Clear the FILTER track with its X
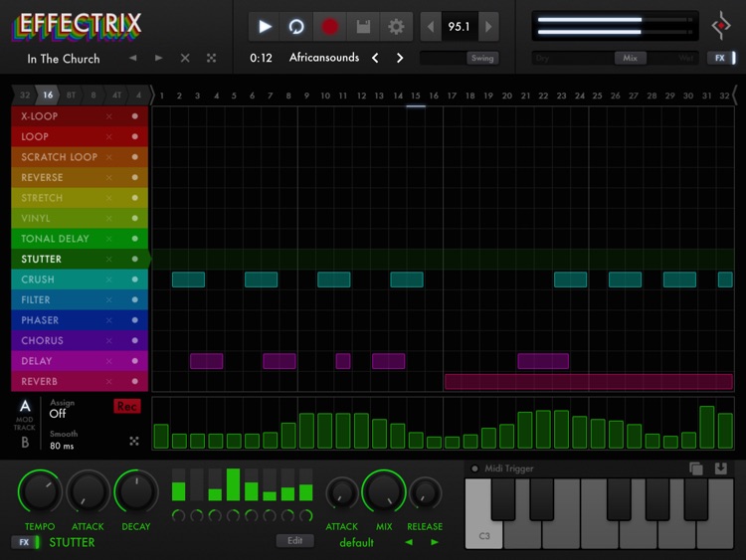 point(109,300)
